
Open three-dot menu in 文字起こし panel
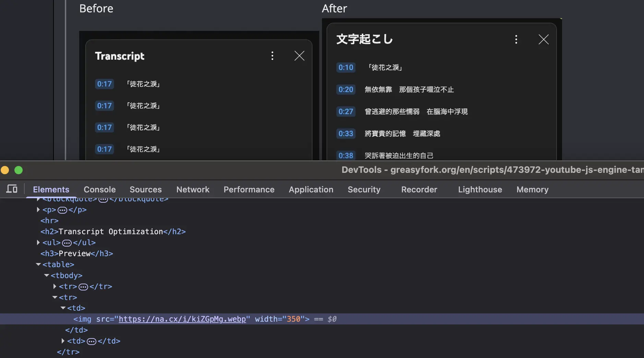(x=516, y=39)
